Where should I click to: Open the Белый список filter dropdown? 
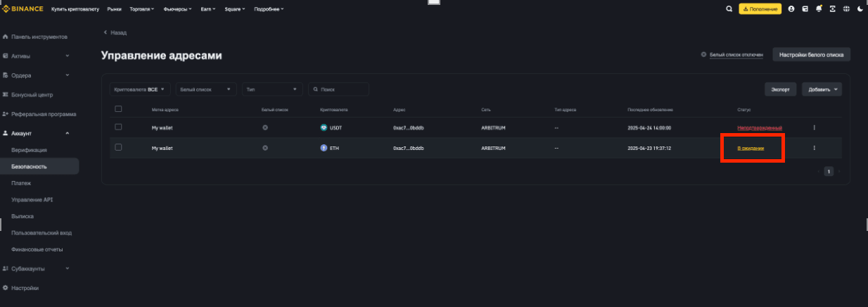[206, 89]
